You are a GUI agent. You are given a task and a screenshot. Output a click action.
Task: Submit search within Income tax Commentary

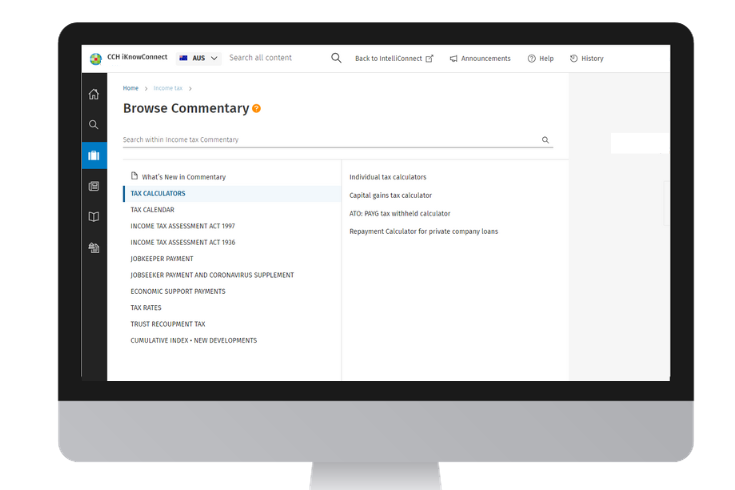tap(545, 140)
